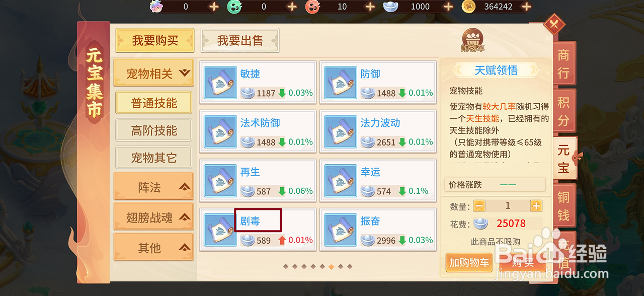This screenshot has height=296, width=644.
Task: Switch to the 我要出售 tab
Action: coord(240,41)
